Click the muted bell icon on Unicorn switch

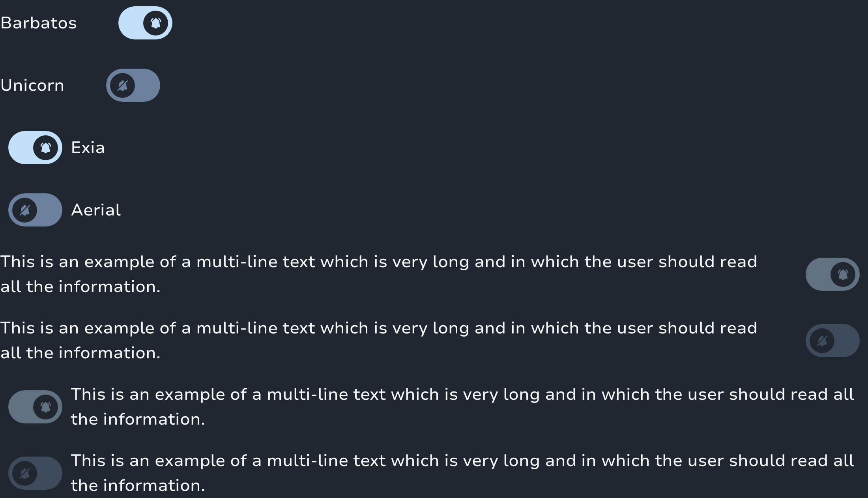coord(123,86)
